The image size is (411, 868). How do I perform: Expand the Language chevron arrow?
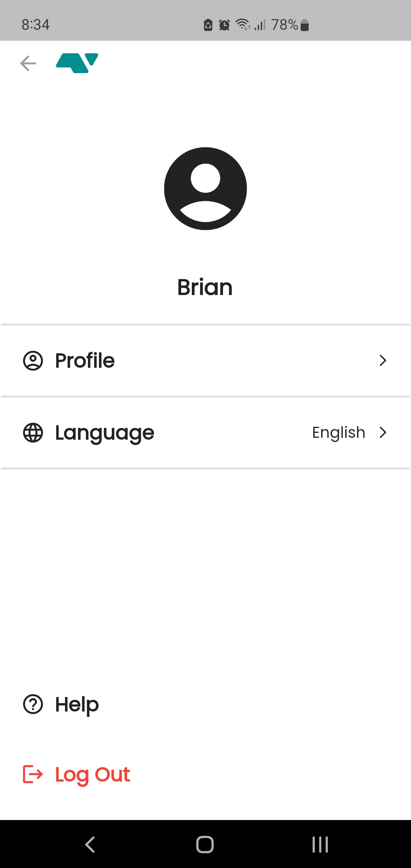383,432
